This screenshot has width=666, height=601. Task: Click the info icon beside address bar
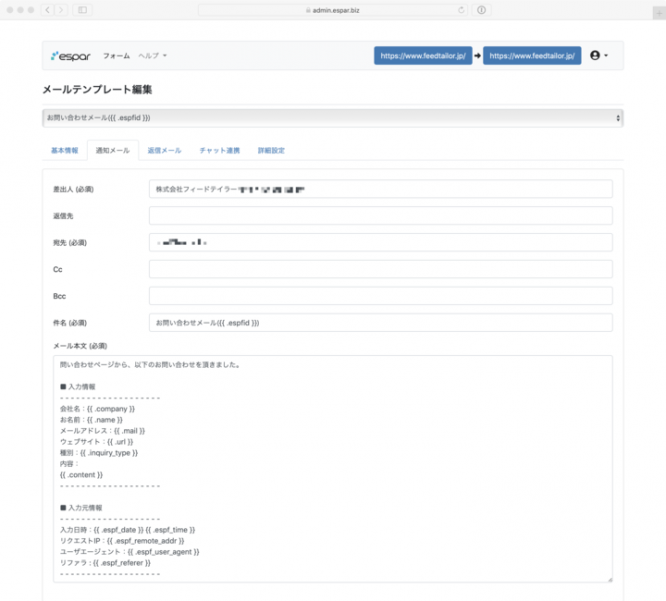481,10
